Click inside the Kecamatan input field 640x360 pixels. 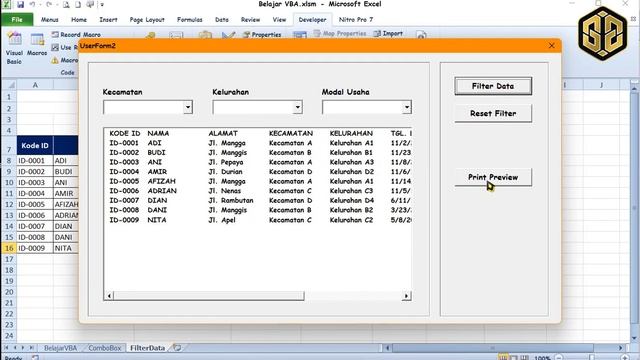(143, 107)
